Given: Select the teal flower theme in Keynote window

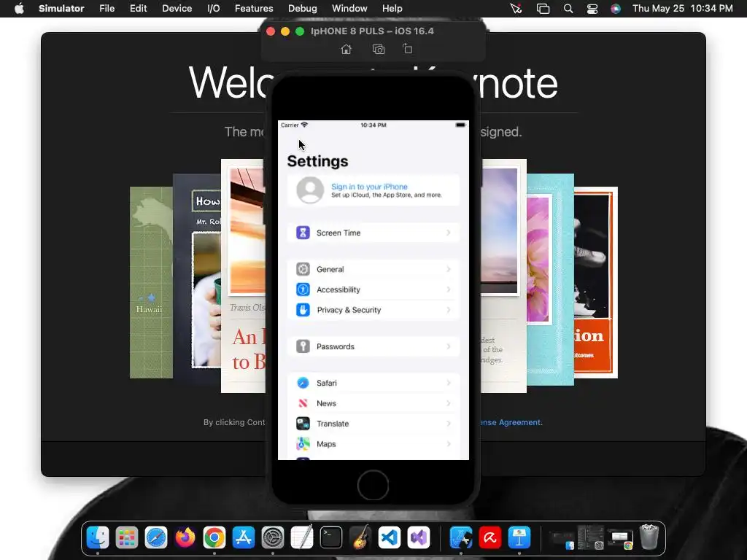Looking at the screenshot, I should tap(550, 280).
